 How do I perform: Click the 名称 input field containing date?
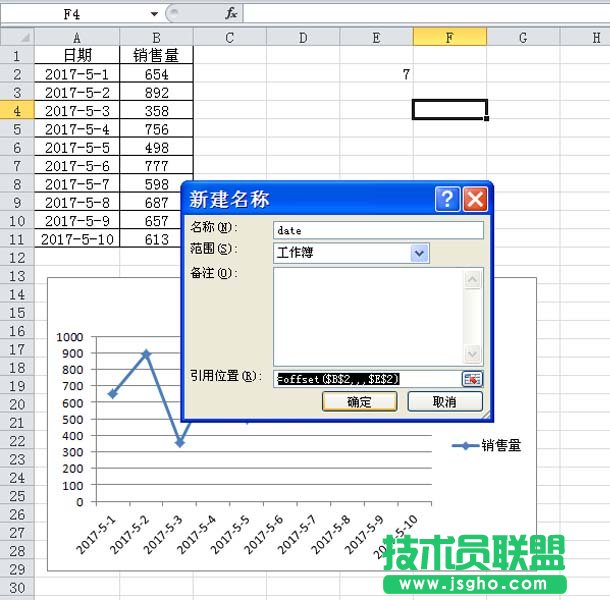(x=378, y=230)
